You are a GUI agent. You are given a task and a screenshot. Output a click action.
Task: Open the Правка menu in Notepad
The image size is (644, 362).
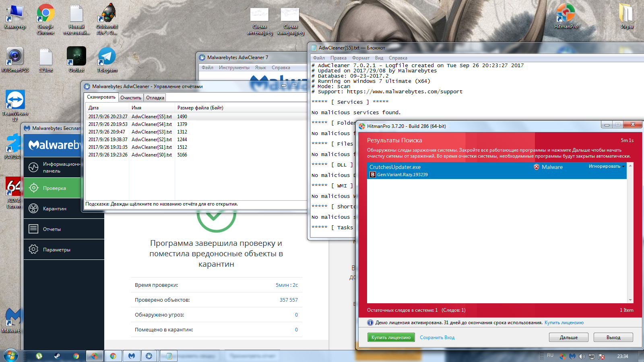click(339, 58)
